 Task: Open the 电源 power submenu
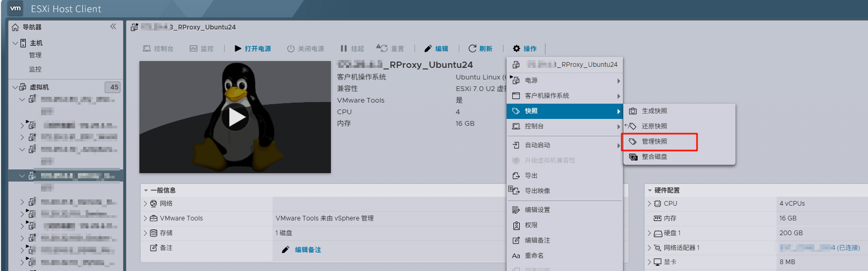[564, 81]
